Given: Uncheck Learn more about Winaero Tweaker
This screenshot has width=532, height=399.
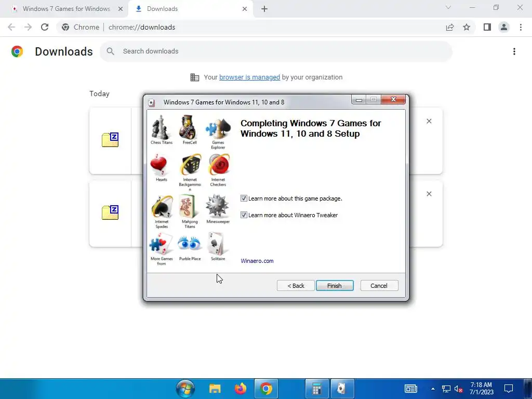Looking at the screenshot, I should click(244, 215).
